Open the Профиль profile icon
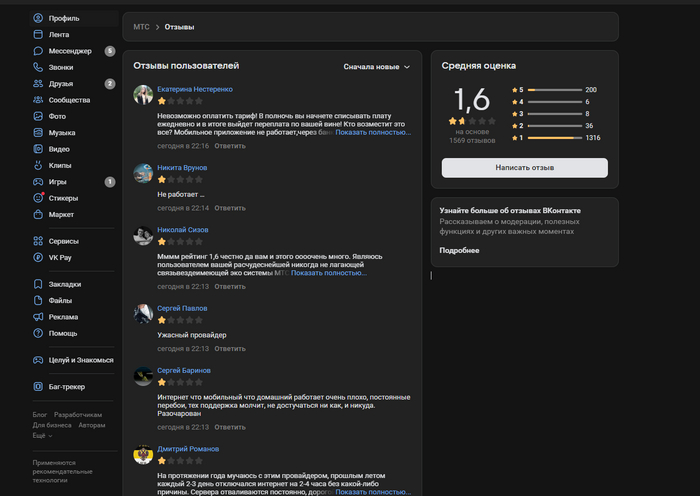This screenshot has height=496, width=700. [x=38, y=18]
